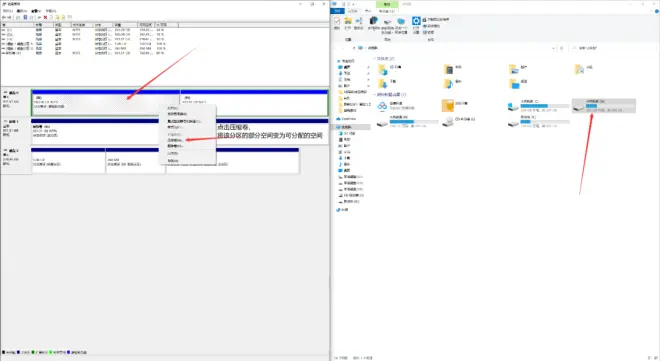
Task: Open the Documents folder in main pane
Action: coord(584,69)
